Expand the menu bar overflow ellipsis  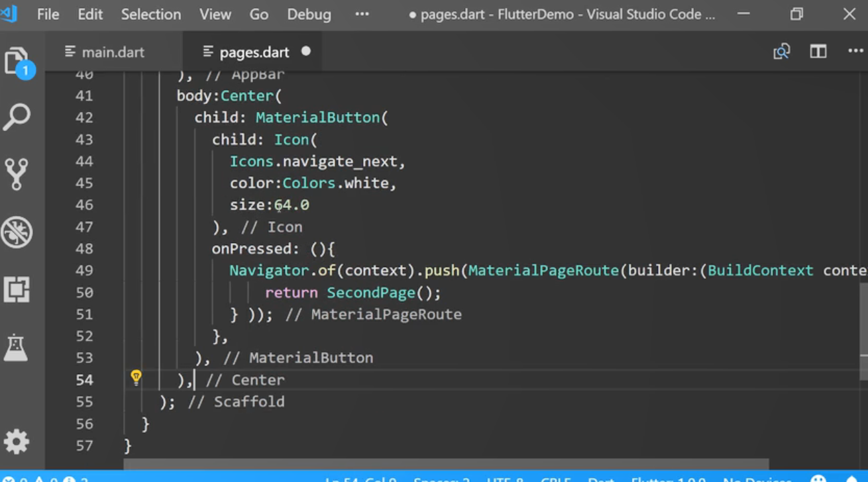pos(362,14)
